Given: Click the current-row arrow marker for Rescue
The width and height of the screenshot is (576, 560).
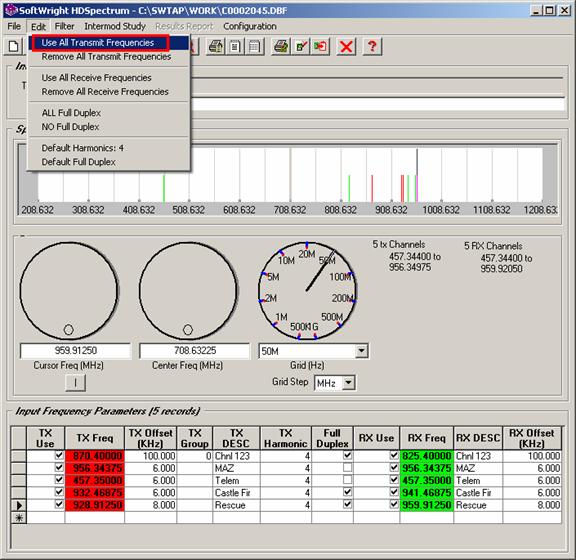Looking at the screenshot, I should [x=19, y=505].
